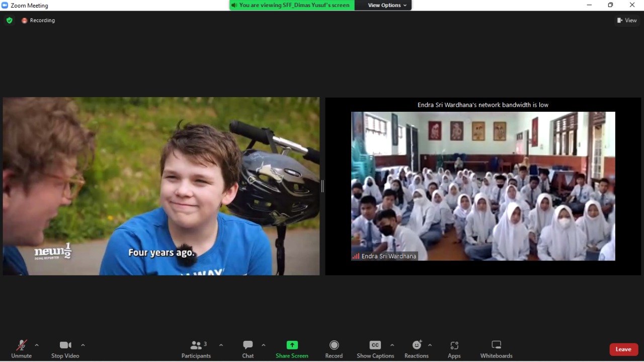Select the shared screen video of the boy
The height and width of the screenshot is (362, 644).
pos(161,186)
